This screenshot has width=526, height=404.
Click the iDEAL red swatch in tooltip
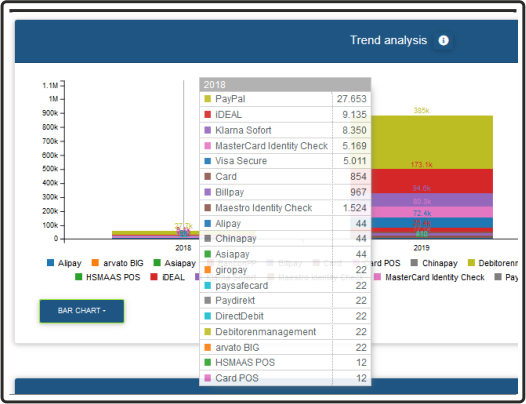(208, 114)
